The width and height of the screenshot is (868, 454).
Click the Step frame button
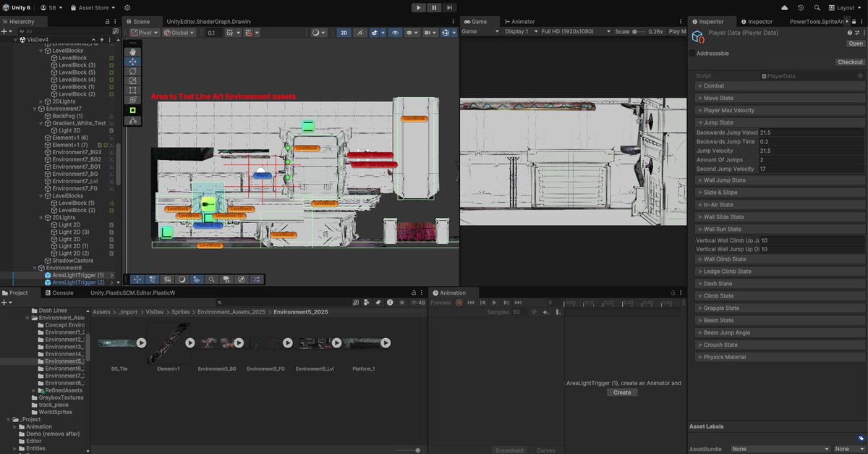pos(451,7)
